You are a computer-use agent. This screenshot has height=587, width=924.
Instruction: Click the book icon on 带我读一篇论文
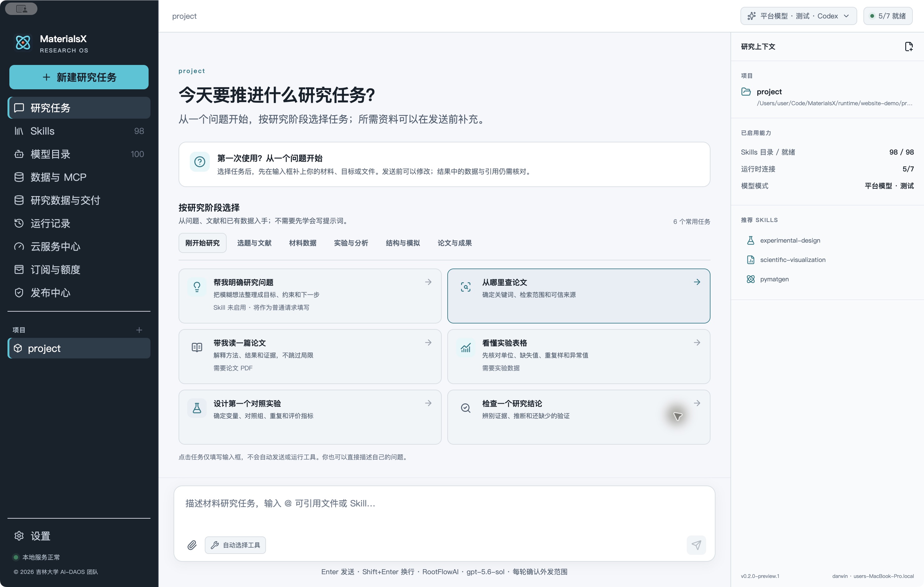pos(197,348)
